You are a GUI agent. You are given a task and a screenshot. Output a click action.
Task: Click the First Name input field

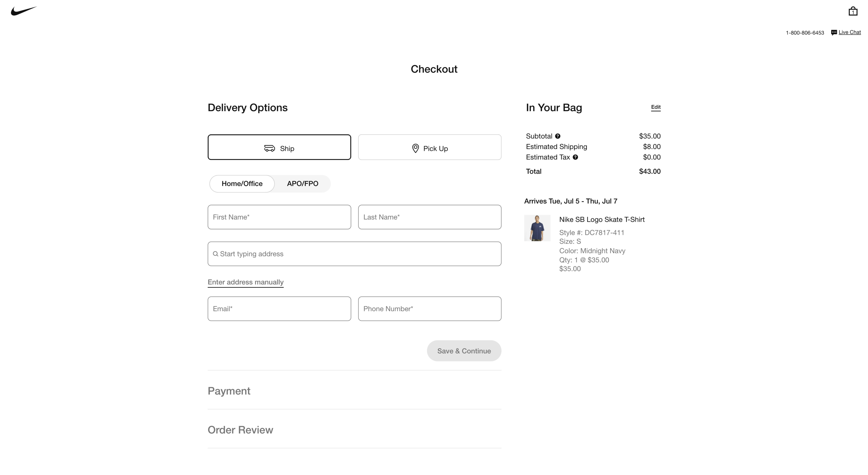tap(279, 216)
